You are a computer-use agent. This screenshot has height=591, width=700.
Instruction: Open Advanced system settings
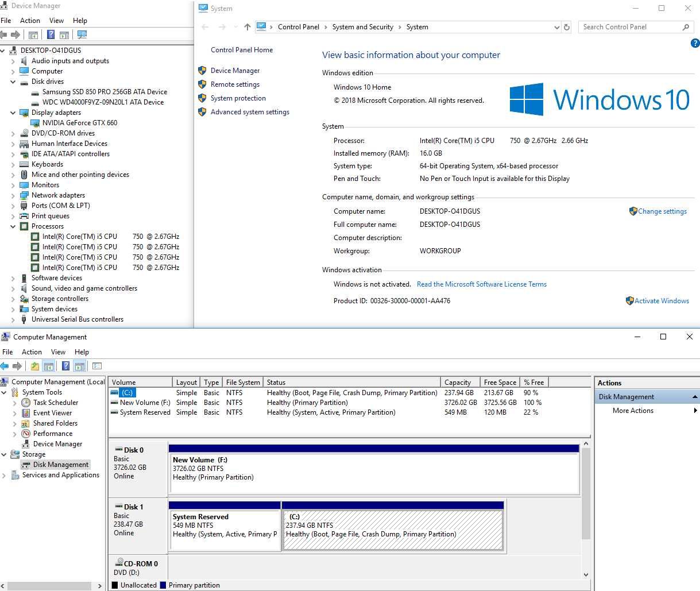(250, 112)
